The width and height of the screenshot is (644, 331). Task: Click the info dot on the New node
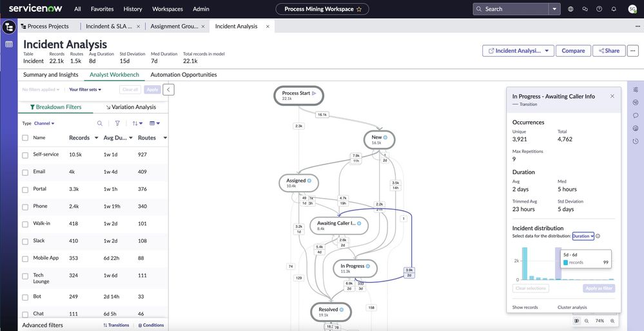[385, 137]
